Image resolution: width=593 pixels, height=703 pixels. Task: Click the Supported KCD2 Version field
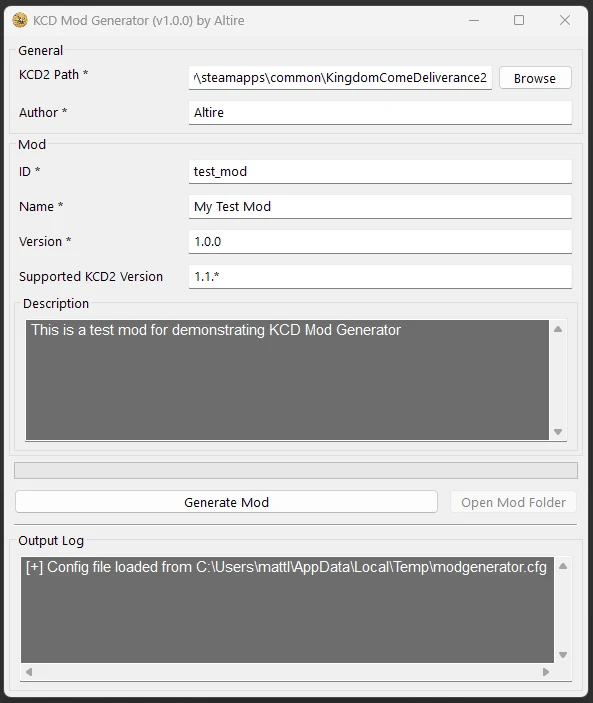380,277
